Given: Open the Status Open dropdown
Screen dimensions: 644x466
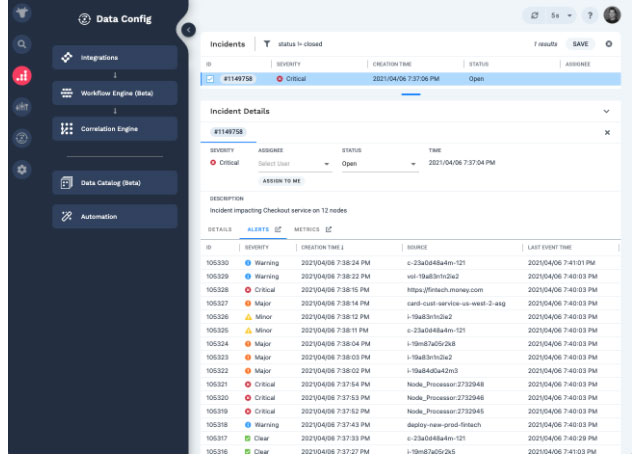Looking at the screenshot, I should 380,163.
